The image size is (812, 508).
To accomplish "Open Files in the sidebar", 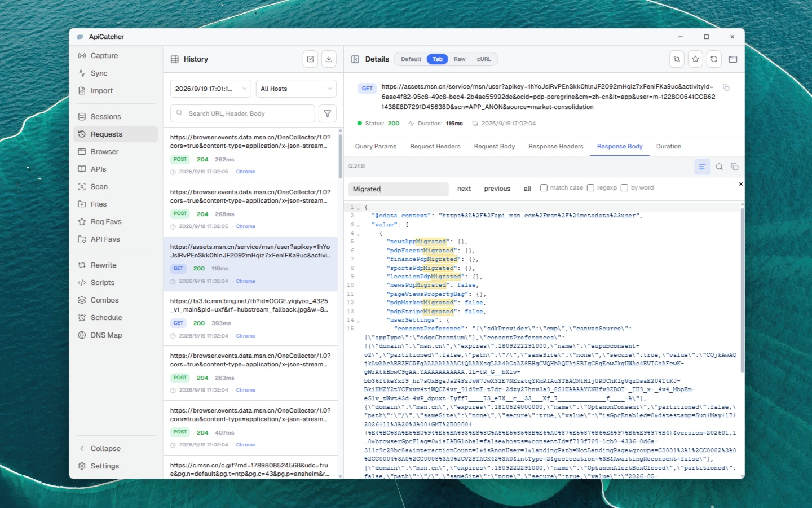I will point(116,204).
